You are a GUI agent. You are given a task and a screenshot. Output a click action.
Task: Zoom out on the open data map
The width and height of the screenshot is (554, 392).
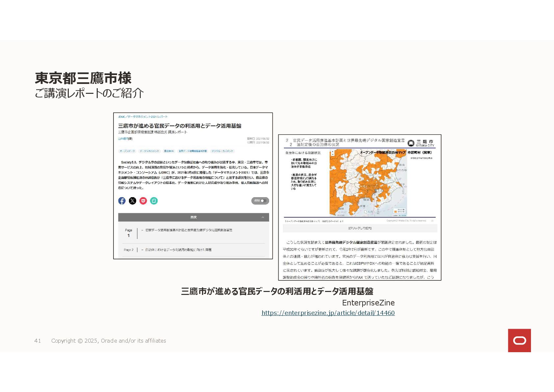click(x=333, y=155)
